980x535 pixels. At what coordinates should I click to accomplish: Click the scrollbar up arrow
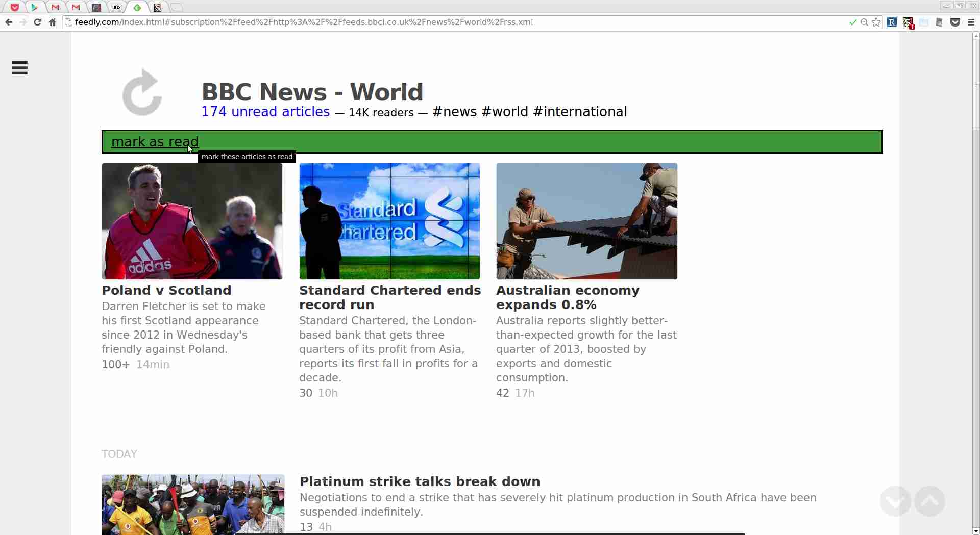[x=976, y=36]
